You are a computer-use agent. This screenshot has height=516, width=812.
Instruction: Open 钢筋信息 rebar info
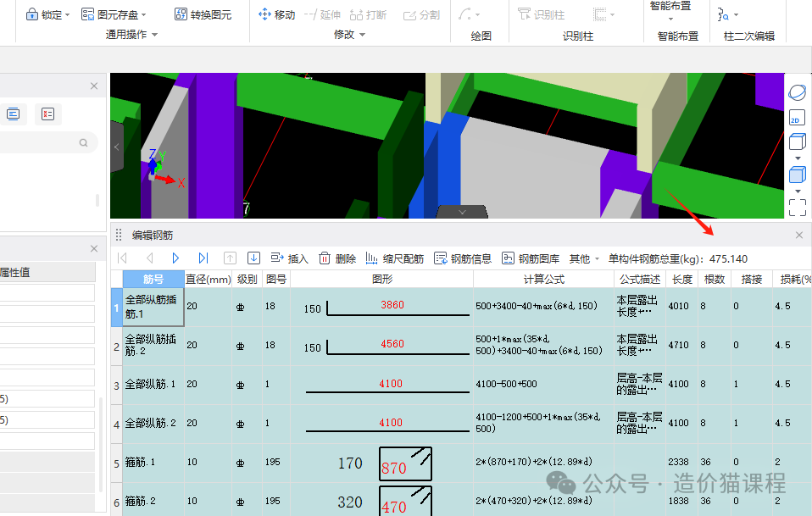coord(463,258)
